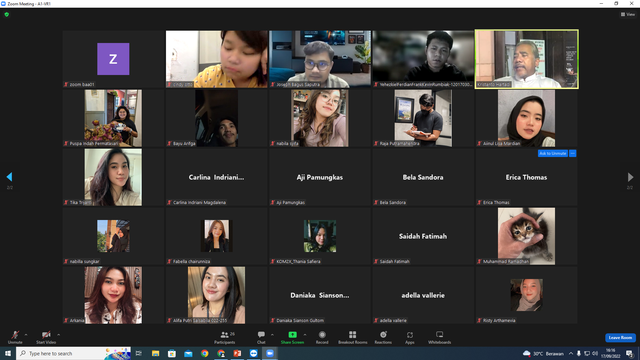The width and height of the screenshot is (640, 360).
Task: Click the green Share Screen button
Action: (x=292, y=337)
